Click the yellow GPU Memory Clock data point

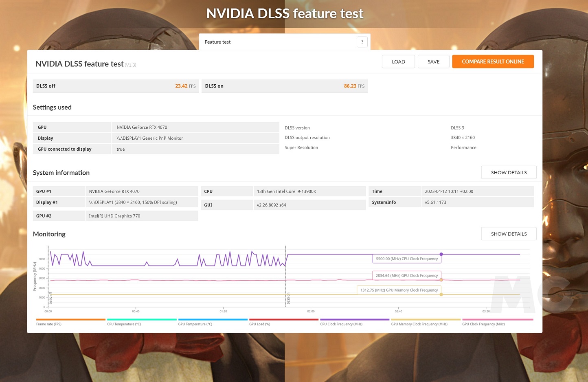(x=441, y=294)
